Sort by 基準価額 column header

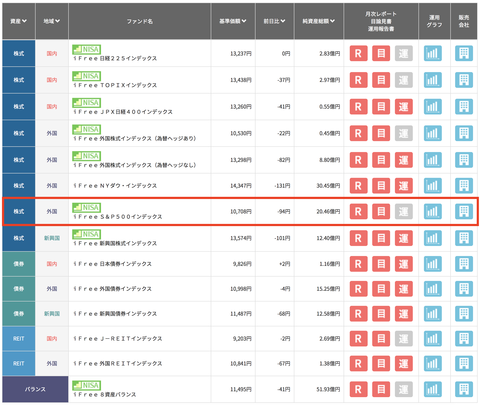pos(233,21)
